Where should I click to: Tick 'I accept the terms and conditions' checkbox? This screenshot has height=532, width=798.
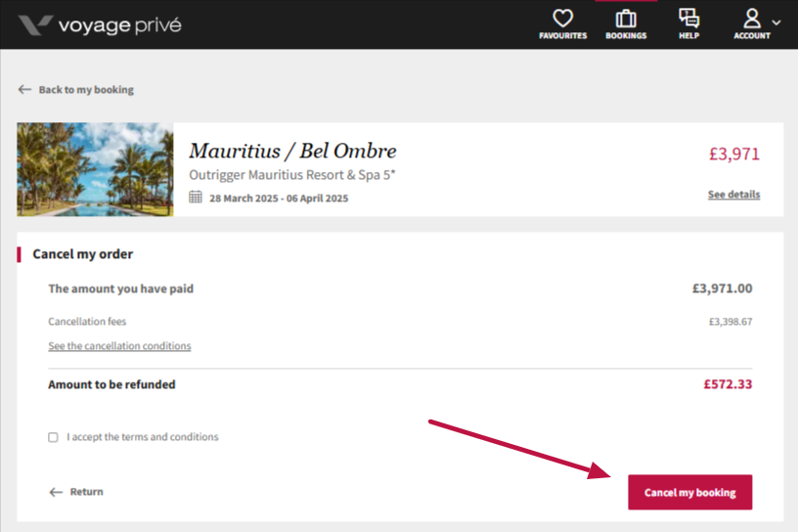[53, 437]
